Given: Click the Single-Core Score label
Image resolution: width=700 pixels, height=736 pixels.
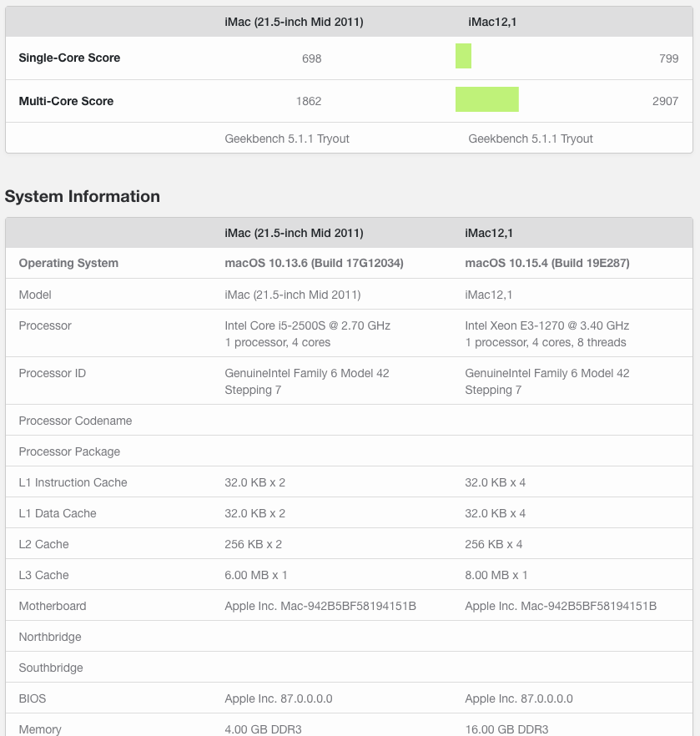Looking at the screenshot, I should [69, 58].
